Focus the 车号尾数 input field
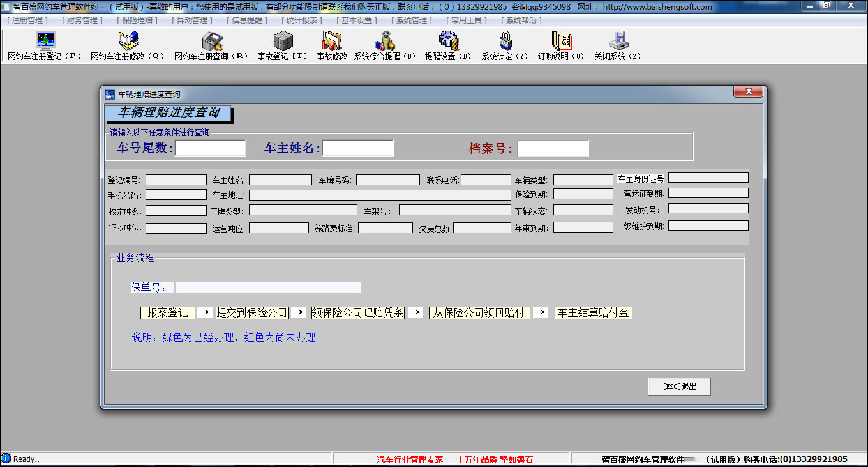Screen dimensions: 868x467 [211, 148]
